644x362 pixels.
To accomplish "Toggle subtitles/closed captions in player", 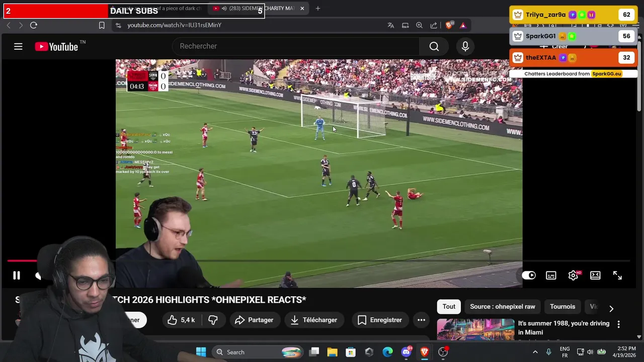I will pos(551,276).
